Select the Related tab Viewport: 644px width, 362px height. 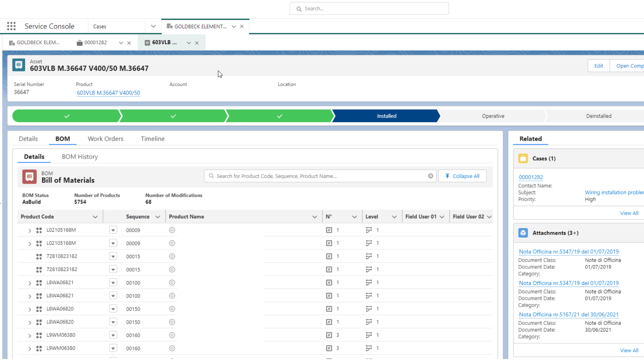pyautogui.click(x=531, y=139)
